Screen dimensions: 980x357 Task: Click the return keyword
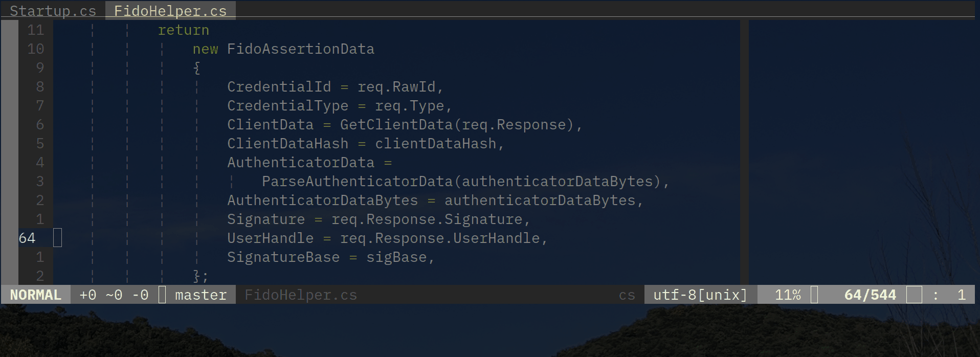point(183,30)
